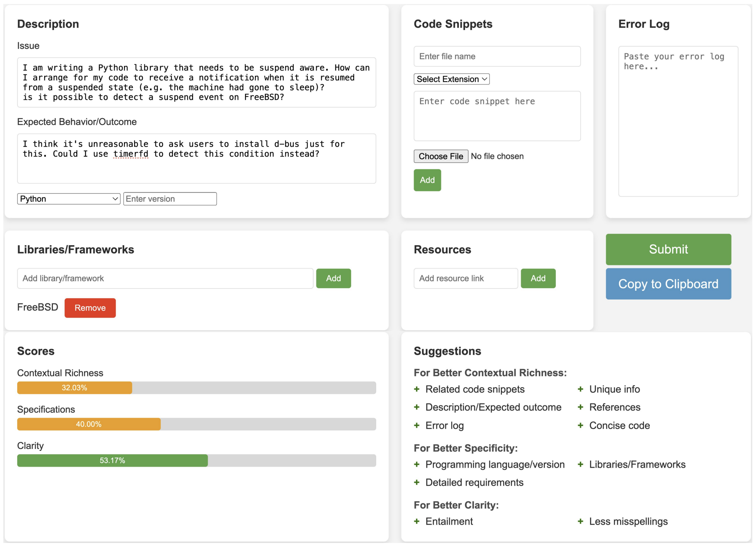Open the Select Extension dropdown
Screen dimensions: 756x547
(451, 79)
